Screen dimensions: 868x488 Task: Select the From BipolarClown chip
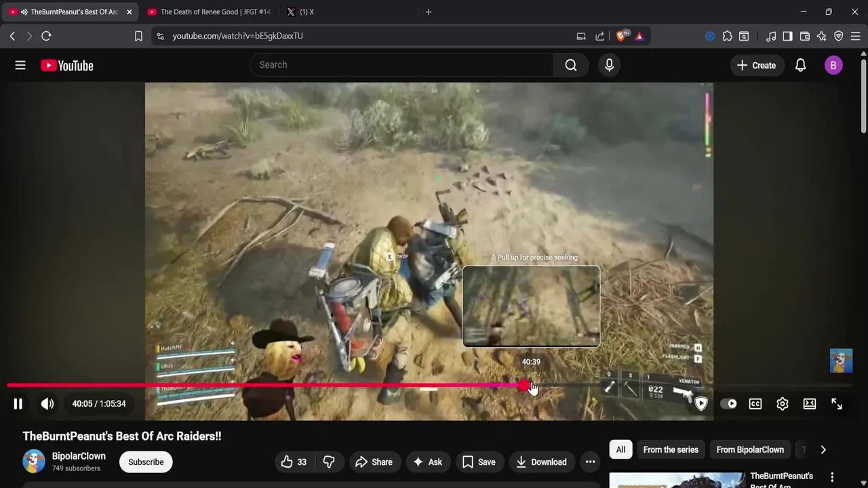[x=750, y=449]
